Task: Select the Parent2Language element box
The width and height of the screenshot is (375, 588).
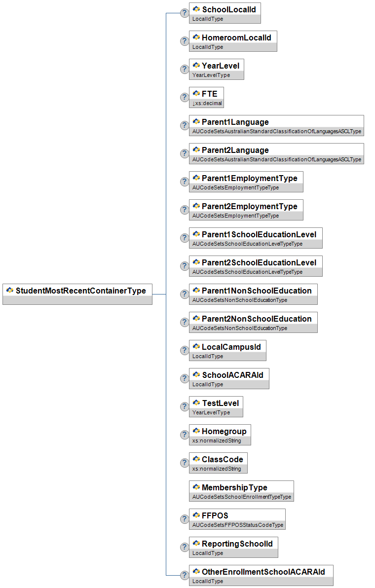Action: (276, 154)
